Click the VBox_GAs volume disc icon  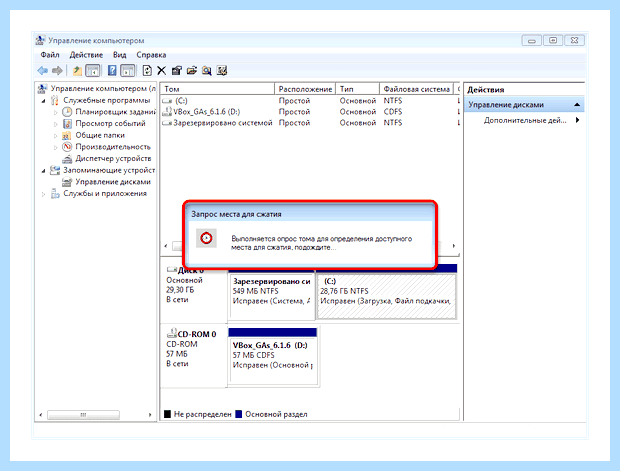tap(167, 112)
